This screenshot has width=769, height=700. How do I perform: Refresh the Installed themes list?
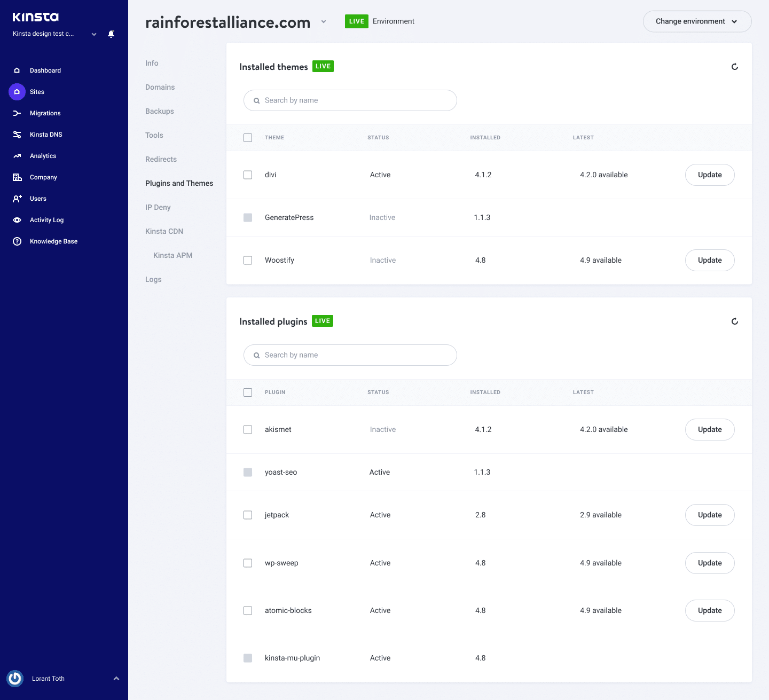tap(735, 67)
